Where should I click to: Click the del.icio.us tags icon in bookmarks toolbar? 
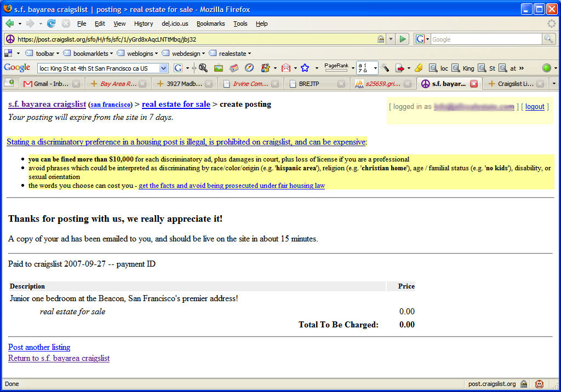pos(8,54)
